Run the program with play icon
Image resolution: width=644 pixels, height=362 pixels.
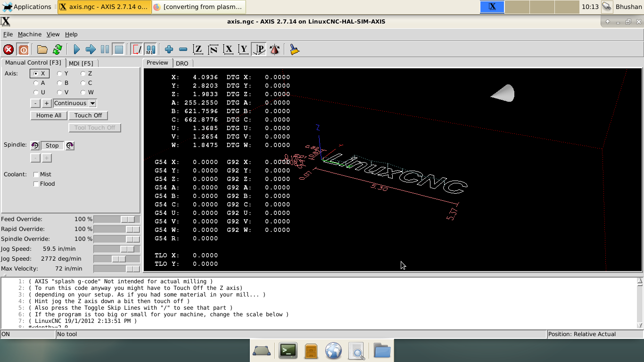(x=76, y=49)
